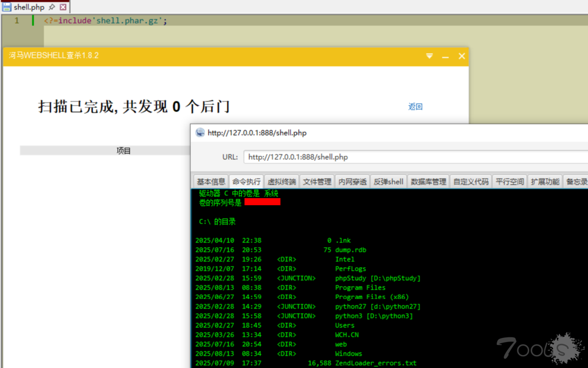Open the 文件管理 tab

point(317,182)
